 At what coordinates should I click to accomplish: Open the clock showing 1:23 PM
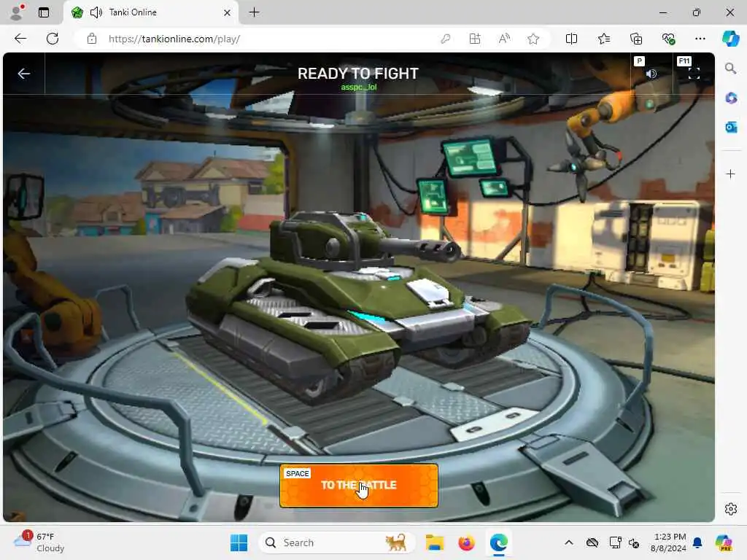coord(669,542)
